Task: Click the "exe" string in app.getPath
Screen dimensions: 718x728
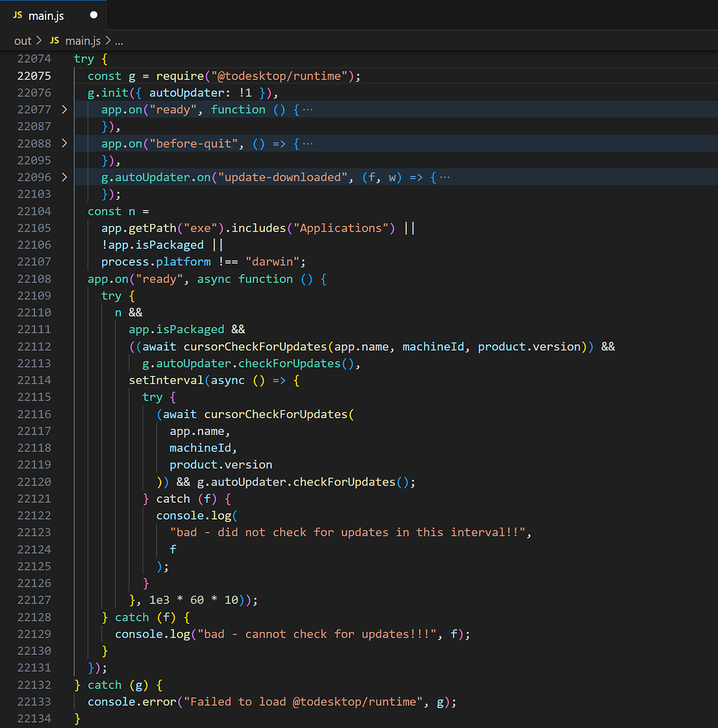Action: [x=200, y=228]
